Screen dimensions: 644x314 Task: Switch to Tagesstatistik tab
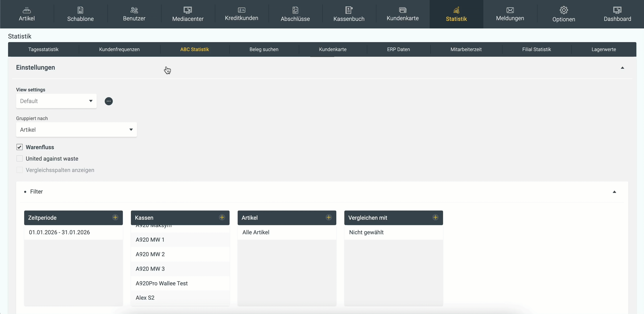(43, 49)
